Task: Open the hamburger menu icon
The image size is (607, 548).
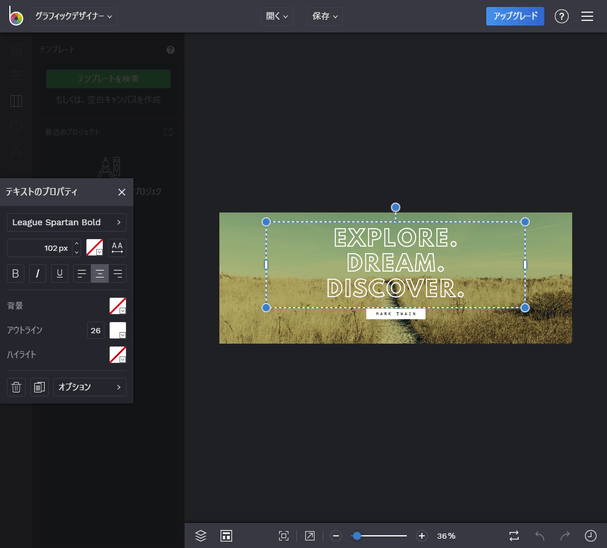Action: click(587, 16)
